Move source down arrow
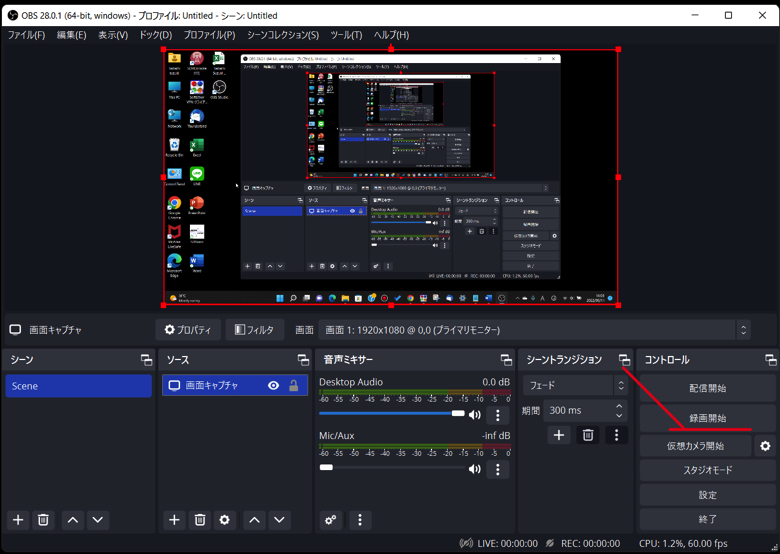This screenshot has height=554, width=780. pos(279,520)
